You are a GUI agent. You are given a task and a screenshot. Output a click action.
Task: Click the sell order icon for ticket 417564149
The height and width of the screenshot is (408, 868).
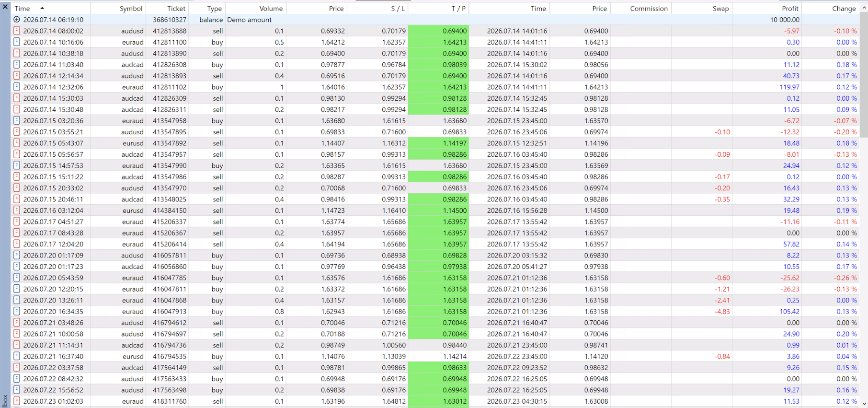[17, 368]
